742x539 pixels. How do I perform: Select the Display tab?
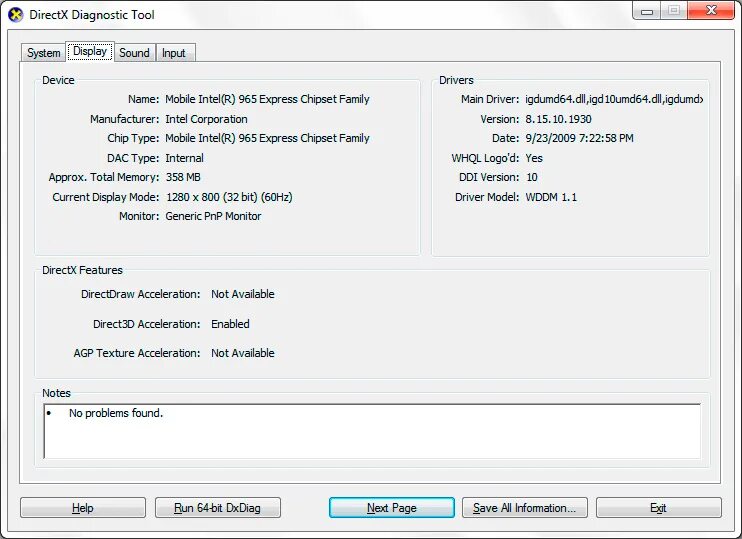click(x=90, y=51)
